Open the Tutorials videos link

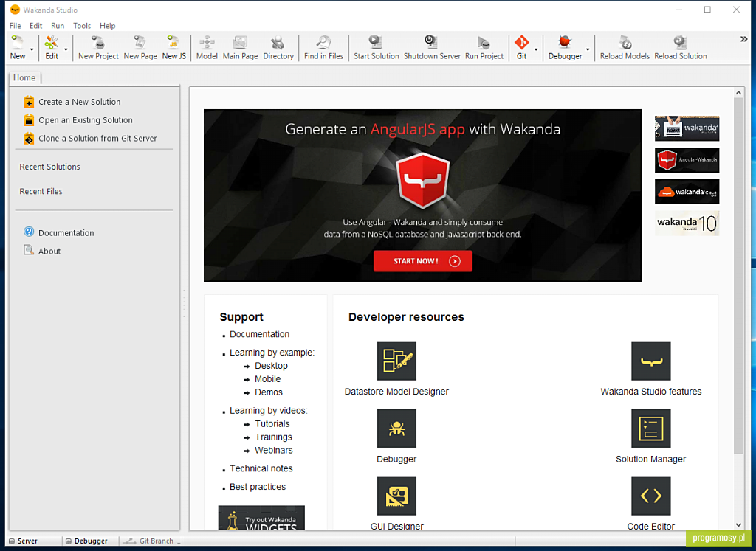(272, 424)
